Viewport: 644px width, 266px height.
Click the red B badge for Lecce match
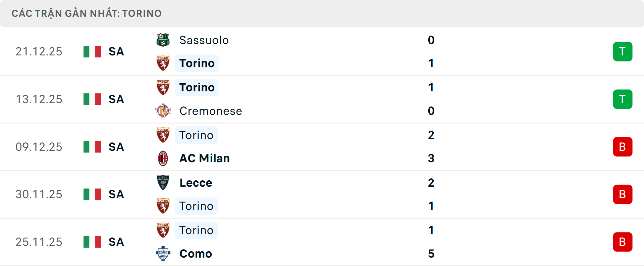pos(623,194)
